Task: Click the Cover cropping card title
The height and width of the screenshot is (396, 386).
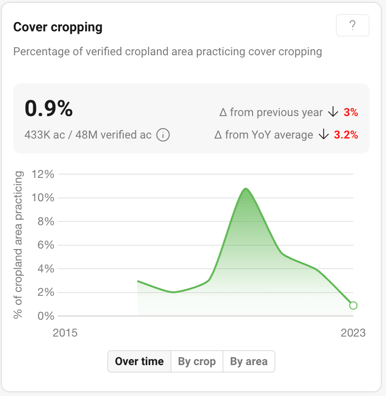Action: click(x=58, y=27)
